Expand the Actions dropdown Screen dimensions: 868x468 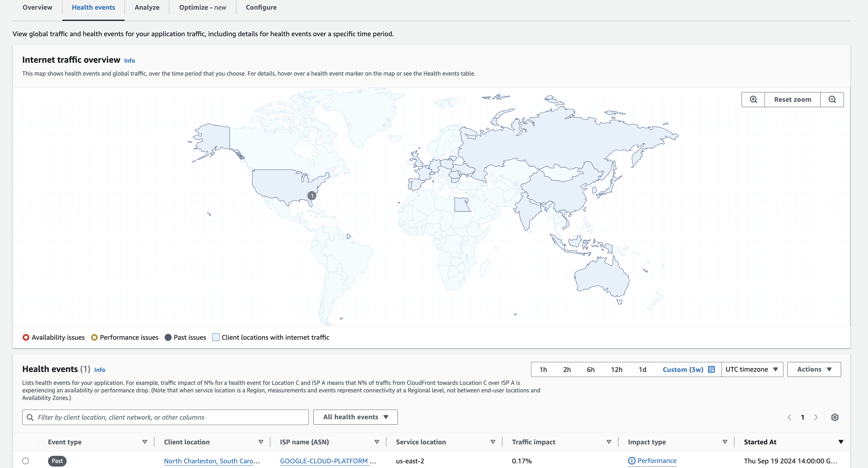pos(814,369)
